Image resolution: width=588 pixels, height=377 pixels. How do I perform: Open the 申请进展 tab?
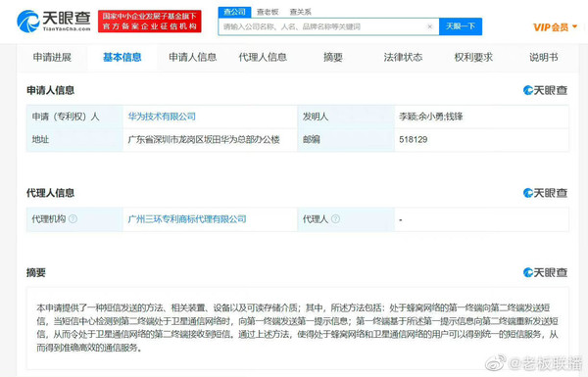pos(52,58)
